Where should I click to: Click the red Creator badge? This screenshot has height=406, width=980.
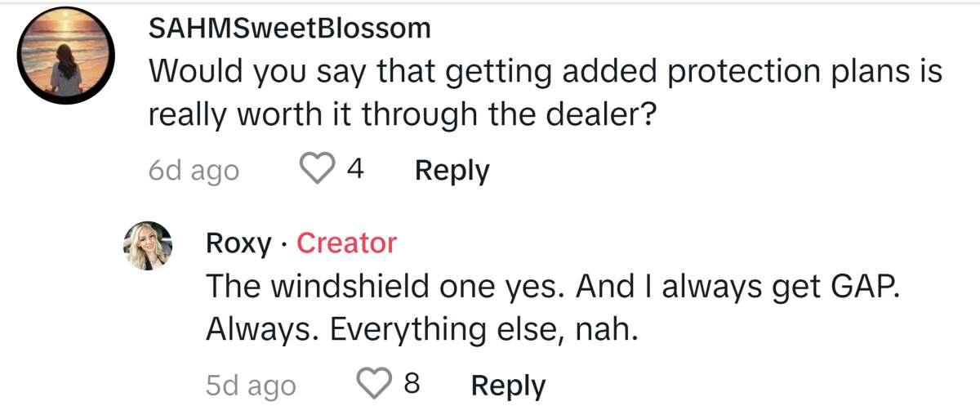(346, 243)
